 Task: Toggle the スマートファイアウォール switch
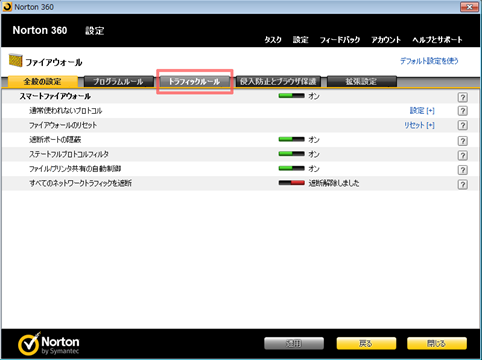pyautogui.click(x=291, y=96)
